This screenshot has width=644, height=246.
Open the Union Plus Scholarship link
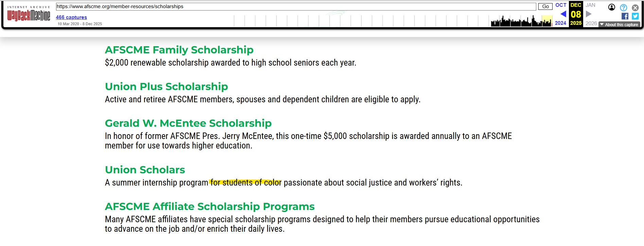point(166,87)
